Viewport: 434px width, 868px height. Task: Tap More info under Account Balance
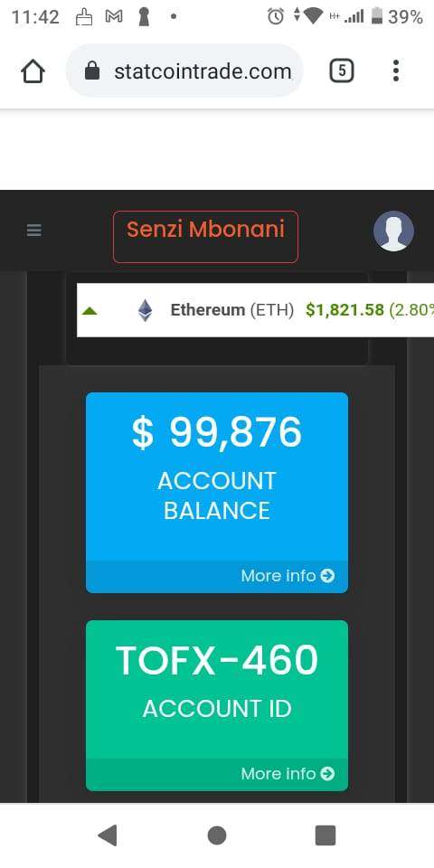[288, 576]
